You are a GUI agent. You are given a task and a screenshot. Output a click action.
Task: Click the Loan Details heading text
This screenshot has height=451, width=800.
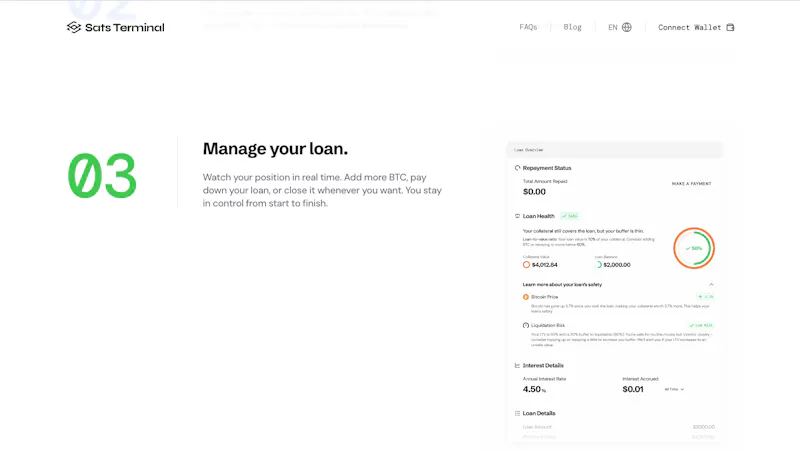pyautogui.click(x=539, y=413)
